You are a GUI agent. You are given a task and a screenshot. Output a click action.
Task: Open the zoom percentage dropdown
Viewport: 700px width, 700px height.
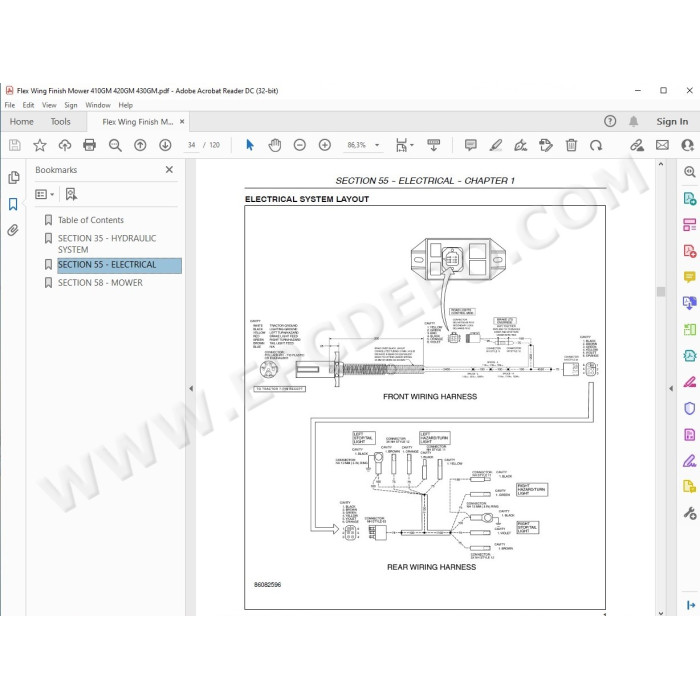click(x=377, y=145)
